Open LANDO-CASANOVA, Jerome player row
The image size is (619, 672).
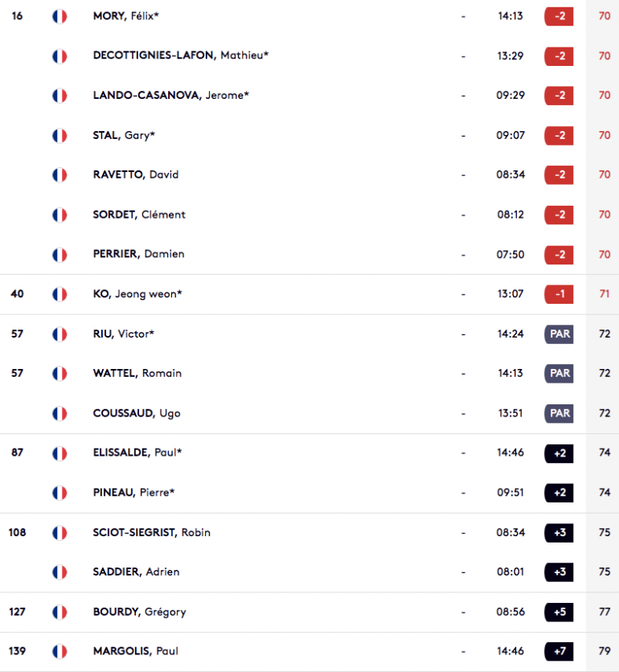[x=309, y=95]
